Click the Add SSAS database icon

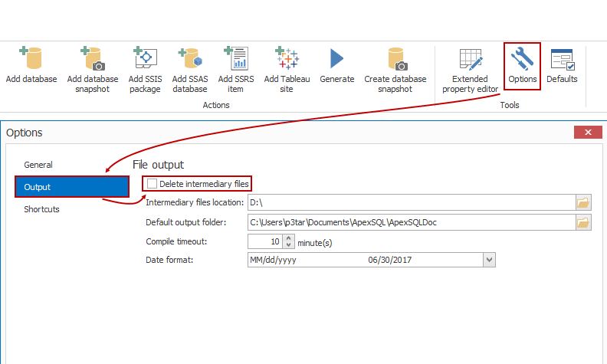189,60
